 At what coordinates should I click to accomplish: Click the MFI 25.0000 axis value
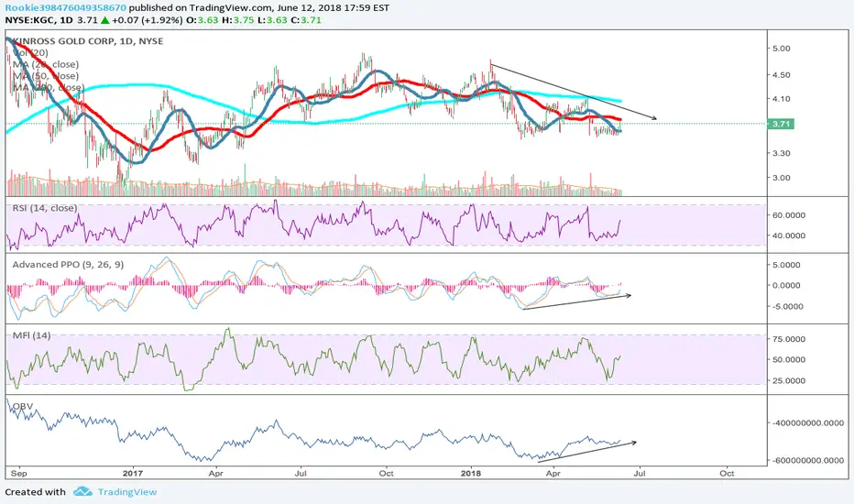pyautogui.click(x=789, y=381)
